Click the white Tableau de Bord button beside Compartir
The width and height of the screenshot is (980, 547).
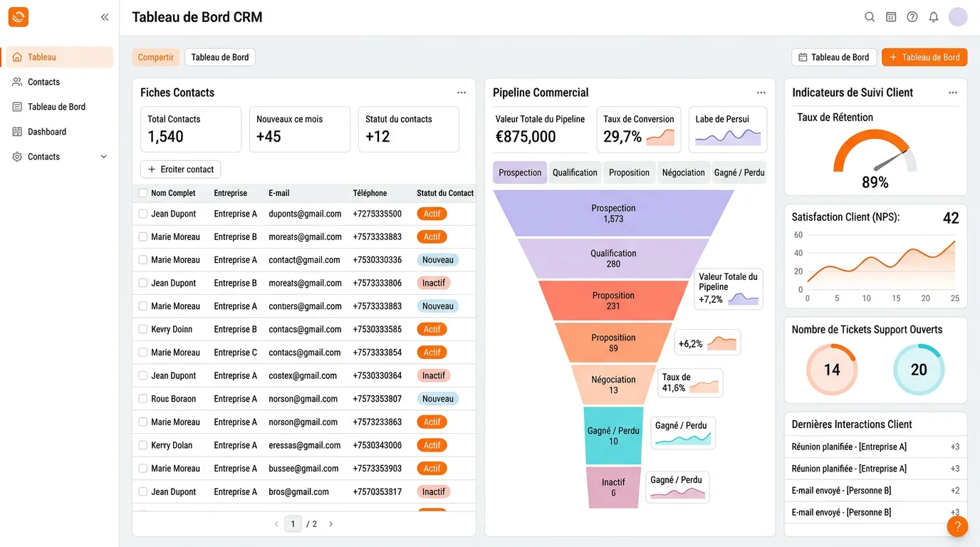(x=220, y=57)
